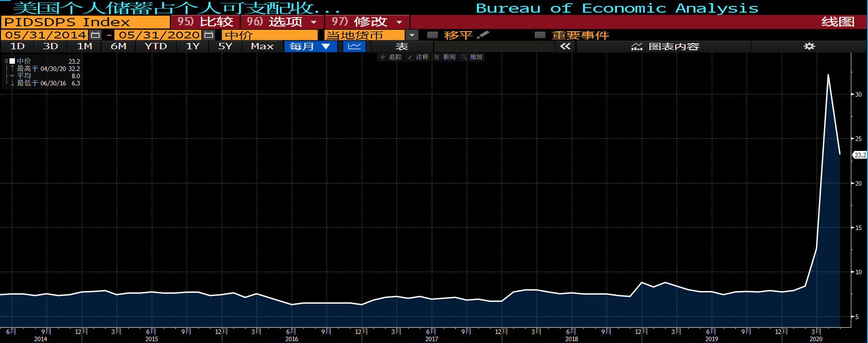Enable the 移平 moving average checkbox
The width and height of the screenshot is (868, 343).
[432, 35]
